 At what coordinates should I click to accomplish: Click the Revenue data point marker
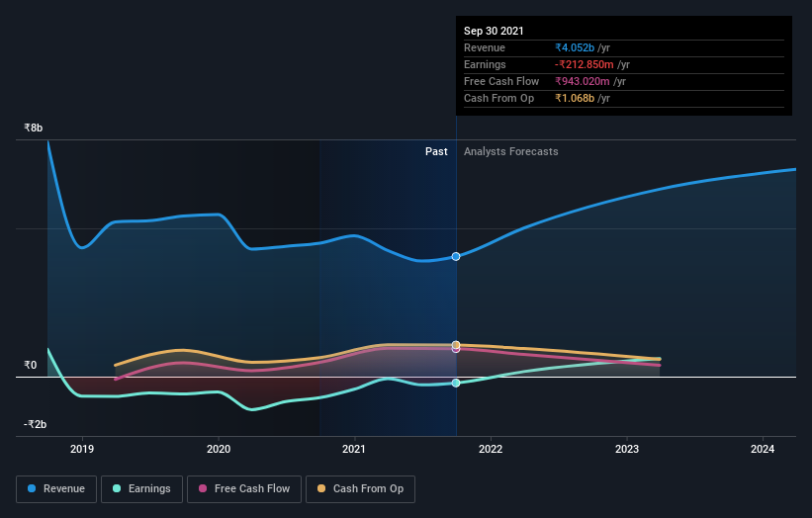point(456,257)
